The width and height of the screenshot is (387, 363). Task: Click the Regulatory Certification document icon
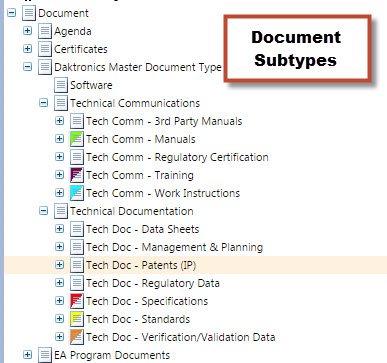coord(77,157)
